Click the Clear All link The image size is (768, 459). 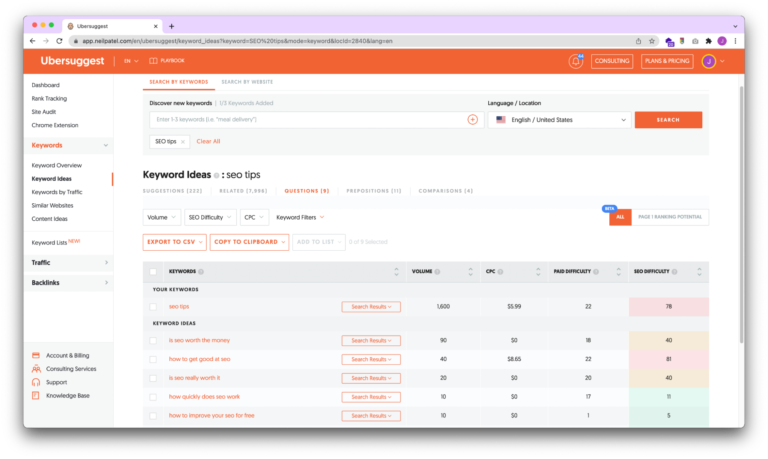[208, 142]
